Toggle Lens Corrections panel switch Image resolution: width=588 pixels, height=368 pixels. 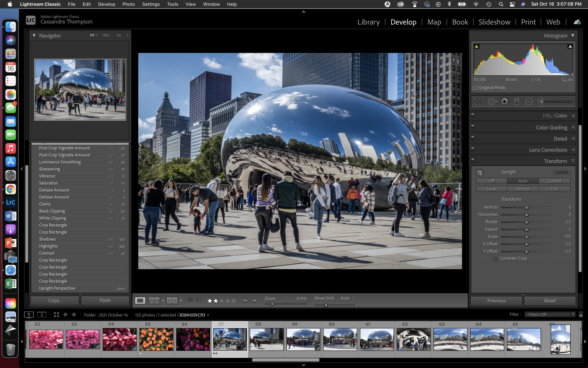click(x=473, y=149)
